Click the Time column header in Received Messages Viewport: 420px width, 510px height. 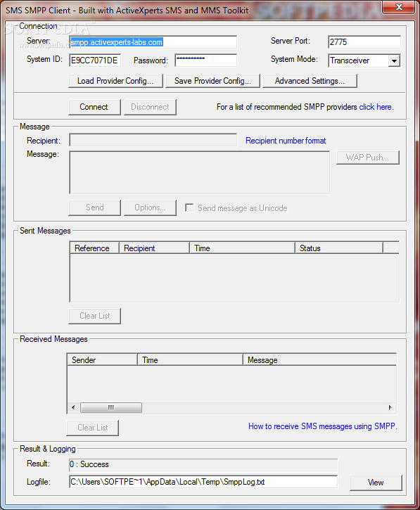click(190, 360)
